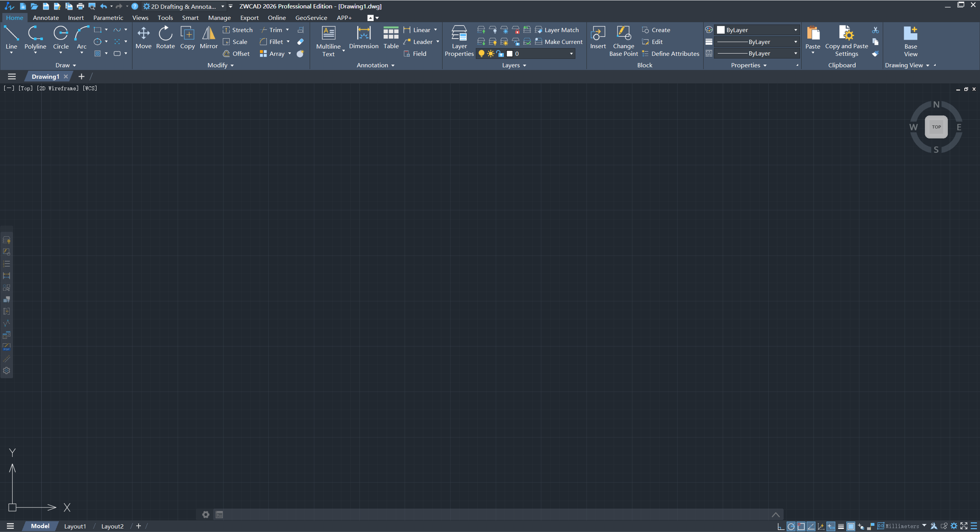
Task: Toggle Ortho mode in status bar
Action: (781, 527)
